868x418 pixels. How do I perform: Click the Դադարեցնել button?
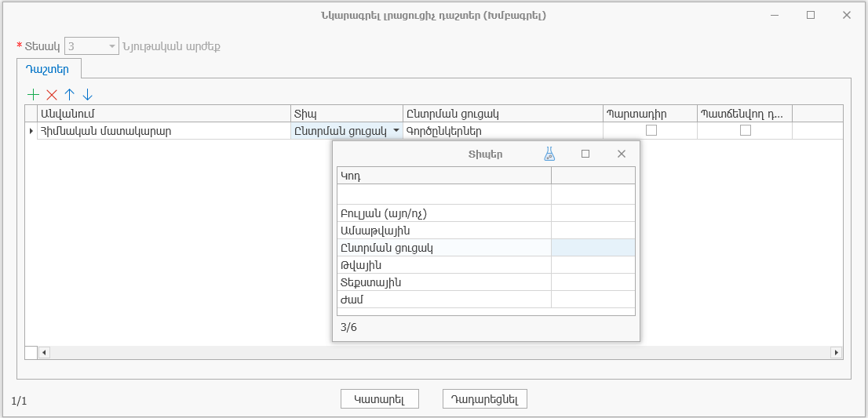484,398
